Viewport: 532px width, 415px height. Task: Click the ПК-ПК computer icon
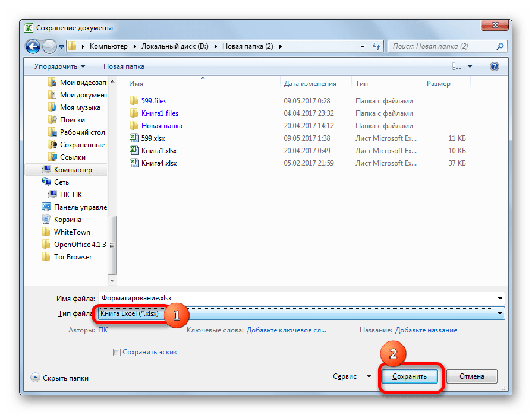(52, 195)
